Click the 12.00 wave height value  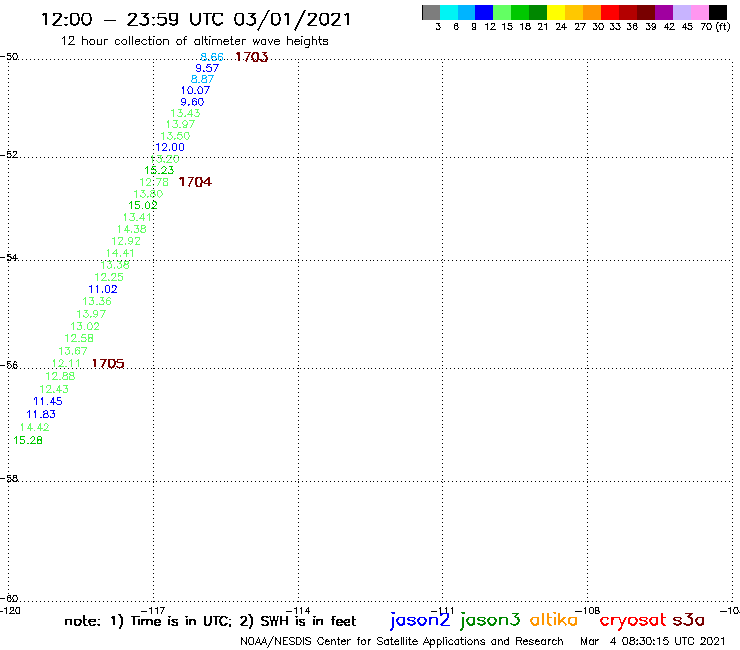click(x=170, y=147)
